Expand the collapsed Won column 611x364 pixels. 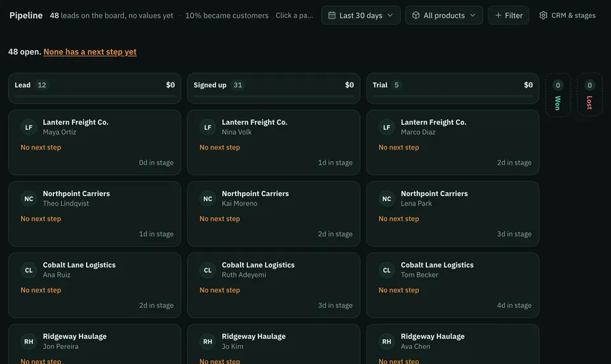[x=558, y=95]
